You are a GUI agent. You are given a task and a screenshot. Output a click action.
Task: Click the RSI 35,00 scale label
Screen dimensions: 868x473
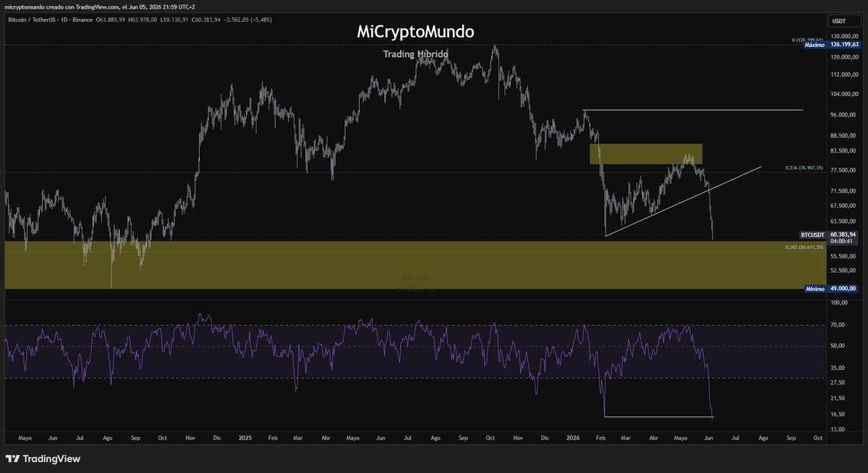tap(838, 368)
